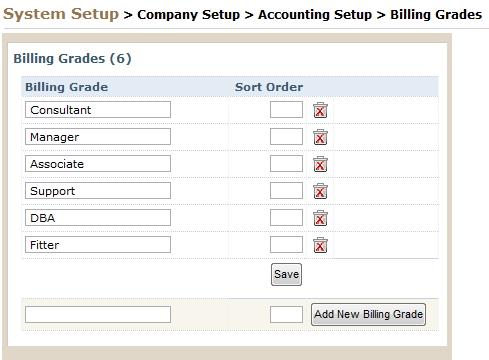Delete the DBA billing grade
The image size is (489, 360).
(x=320, y=218)
